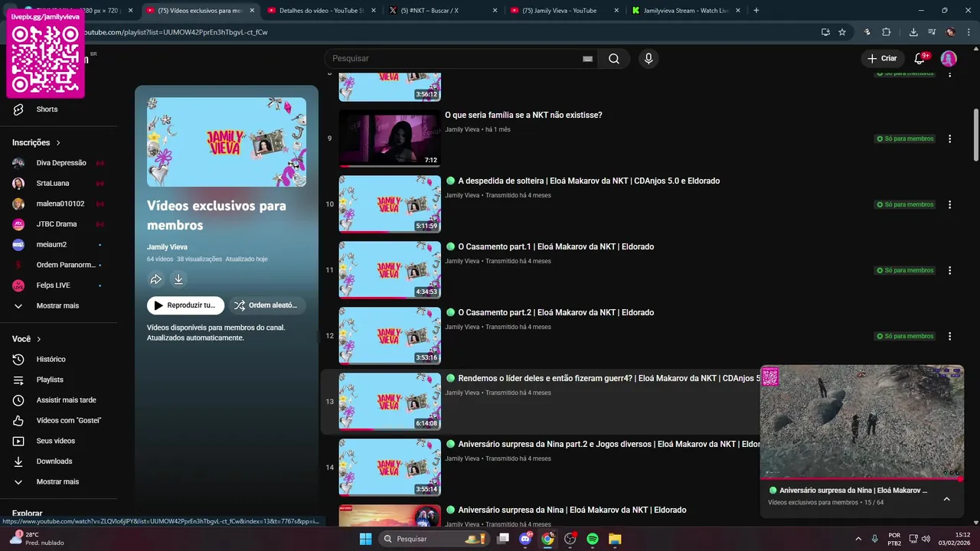The image size is (980, 551).
Task: Open the Você section chevron
Action: click(x=39, y=339)
